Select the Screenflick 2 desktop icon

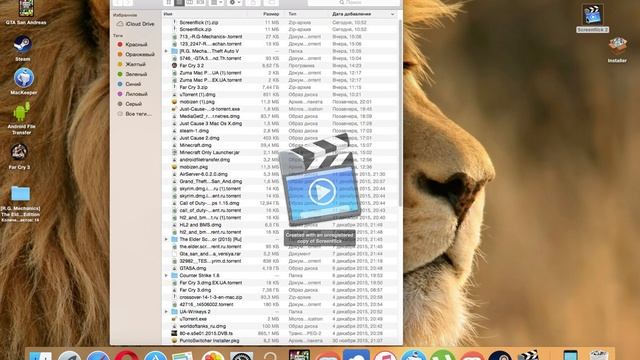point(592,18)
